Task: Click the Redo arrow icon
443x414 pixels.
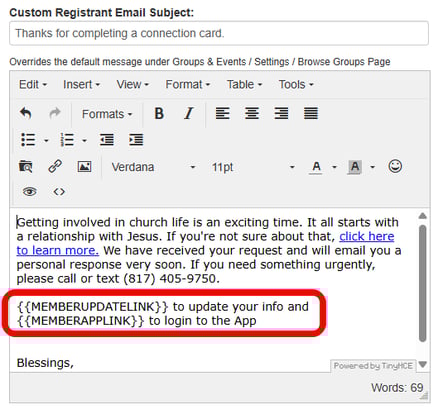Action: 55,113
